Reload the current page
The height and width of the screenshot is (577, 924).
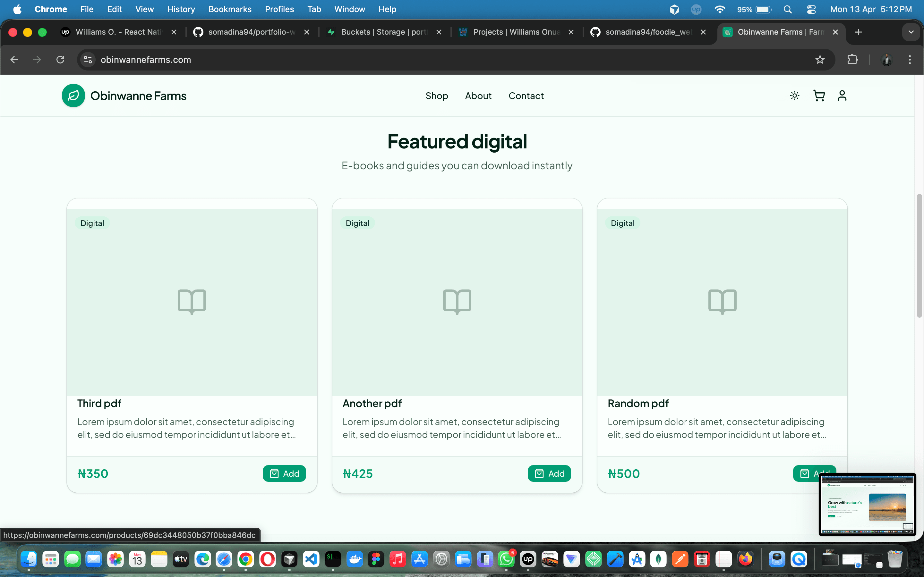pos(60,60)
